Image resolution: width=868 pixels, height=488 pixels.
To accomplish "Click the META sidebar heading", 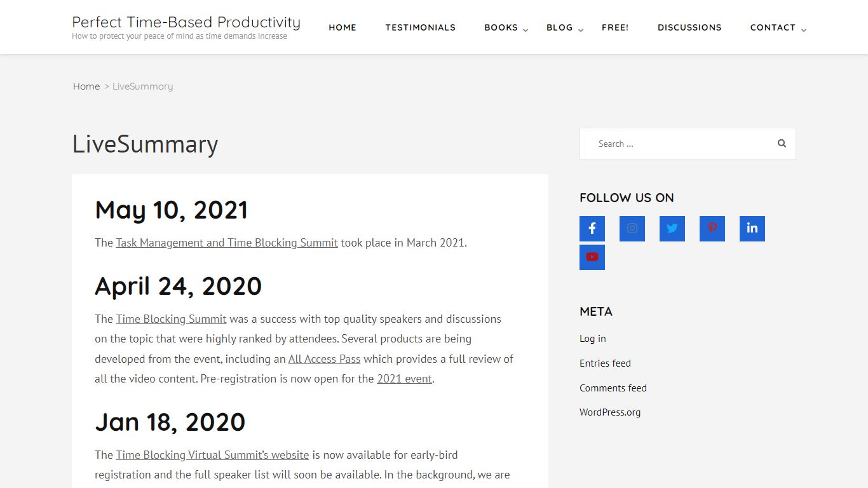I will click(x=596, y=311).
